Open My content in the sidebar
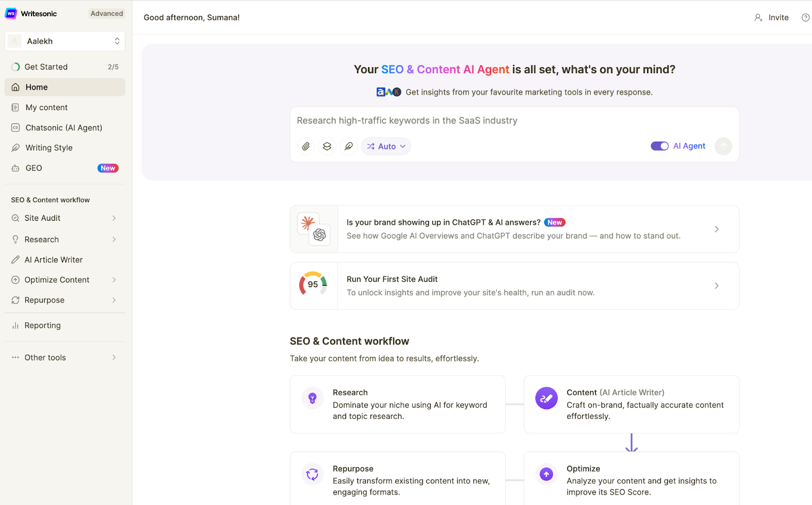This screenshot has height=505, width=812. click(65, 108)
